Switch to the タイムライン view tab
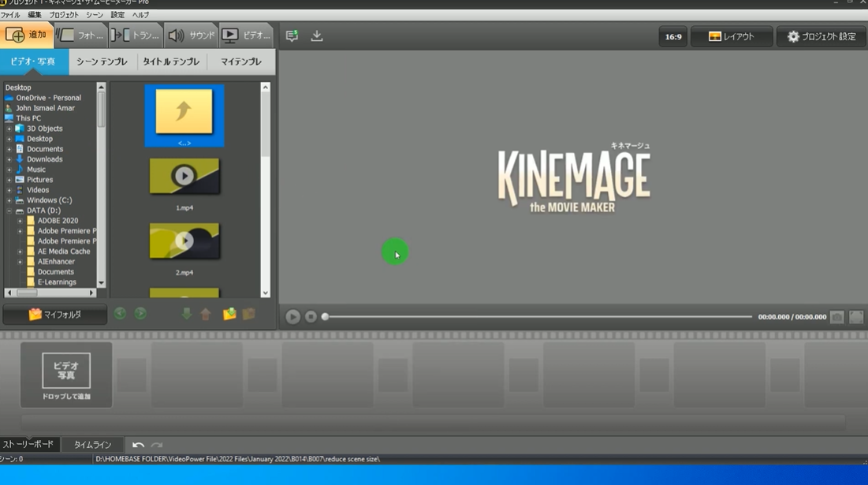 92,445
